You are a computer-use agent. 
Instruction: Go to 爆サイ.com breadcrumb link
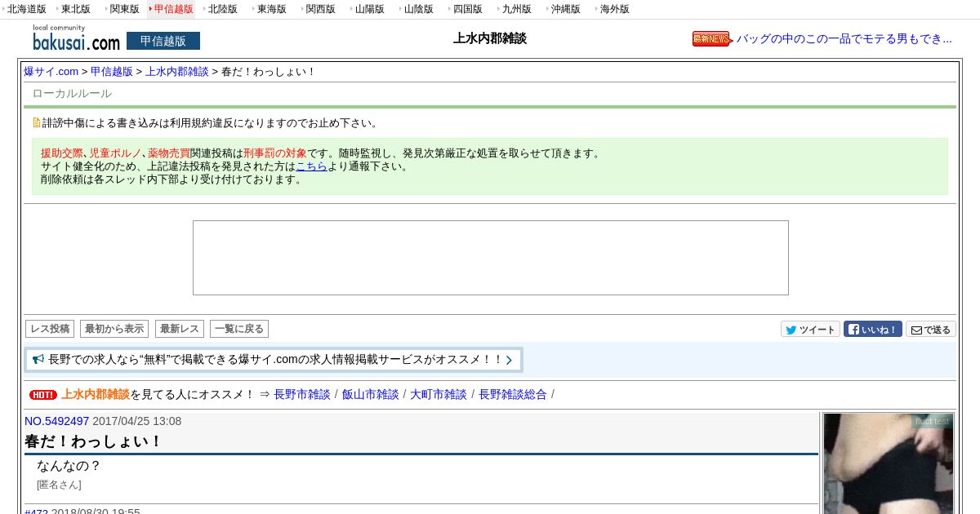51,72
